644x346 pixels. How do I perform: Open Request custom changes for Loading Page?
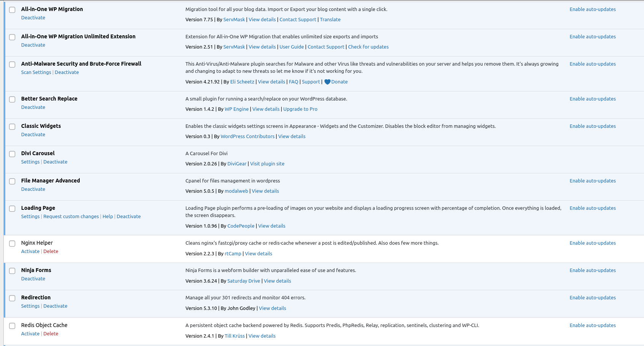(x=71, y=217)
